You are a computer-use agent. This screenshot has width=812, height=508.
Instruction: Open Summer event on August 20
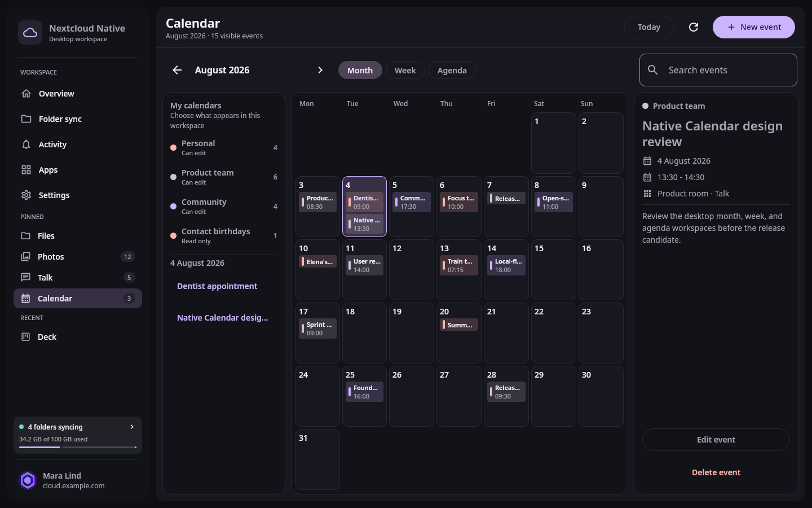(459, 325)
